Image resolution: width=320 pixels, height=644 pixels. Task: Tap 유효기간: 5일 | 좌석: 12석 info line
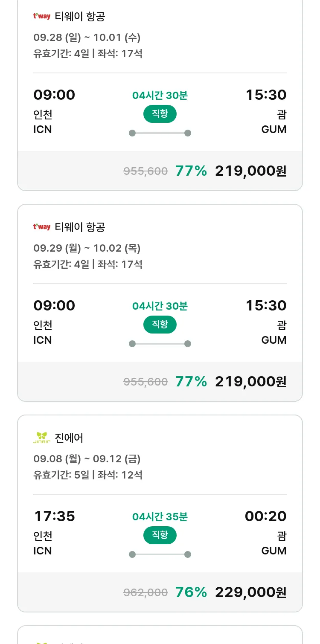[x=88, y=475]
